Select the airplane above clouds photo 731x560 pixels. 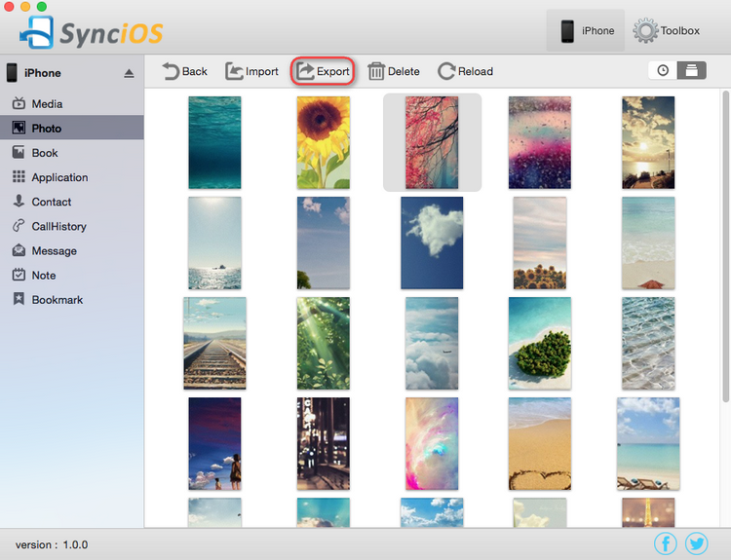pyautogui.click(x=432, y=343)
